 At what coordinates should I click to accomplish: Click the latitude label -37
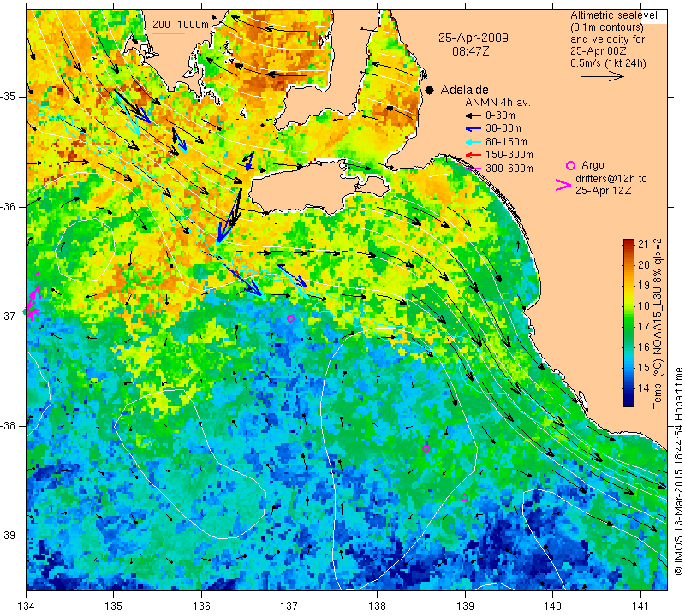(9, 316)
